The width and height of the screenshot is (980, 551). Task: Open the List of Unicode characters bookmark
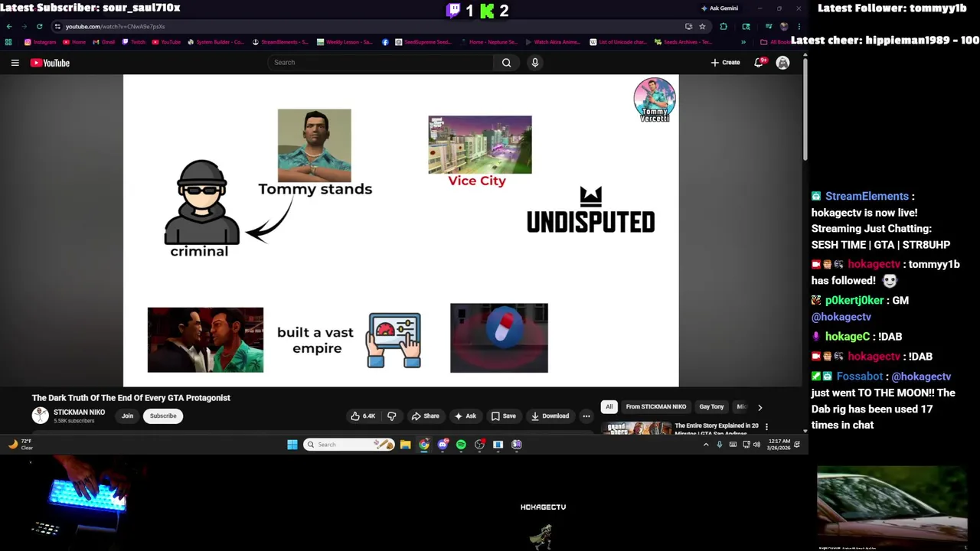tap(618, 42)
